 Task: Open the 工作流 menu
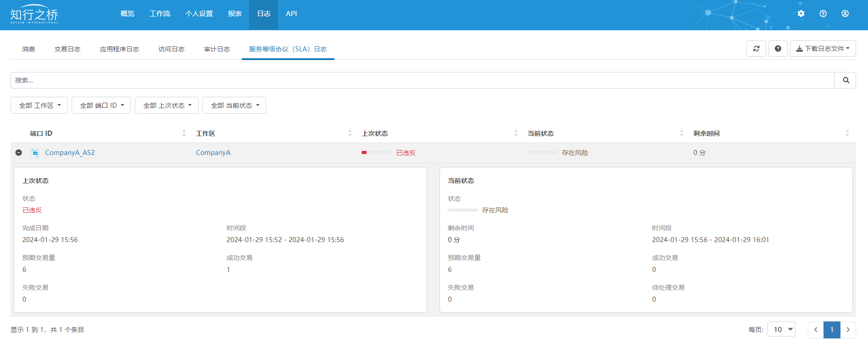[160, 14]
